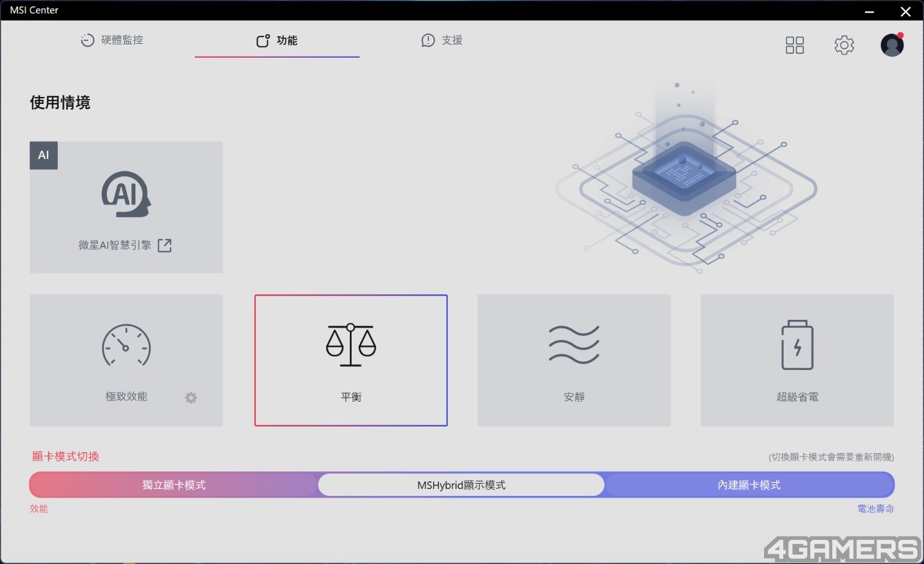
Task: Open 極致效能 settings gear
Action: tap(191, 398)
